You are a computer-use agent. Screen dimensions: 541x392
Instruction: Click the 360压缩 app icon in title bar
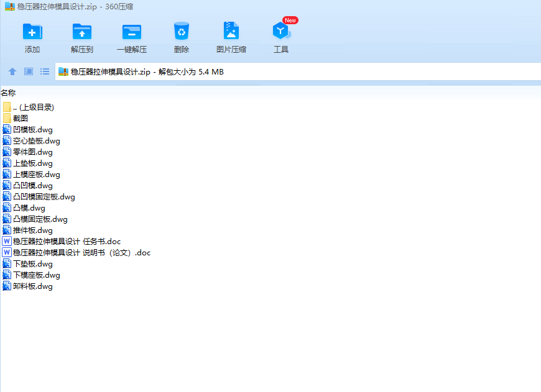point(10,7)
